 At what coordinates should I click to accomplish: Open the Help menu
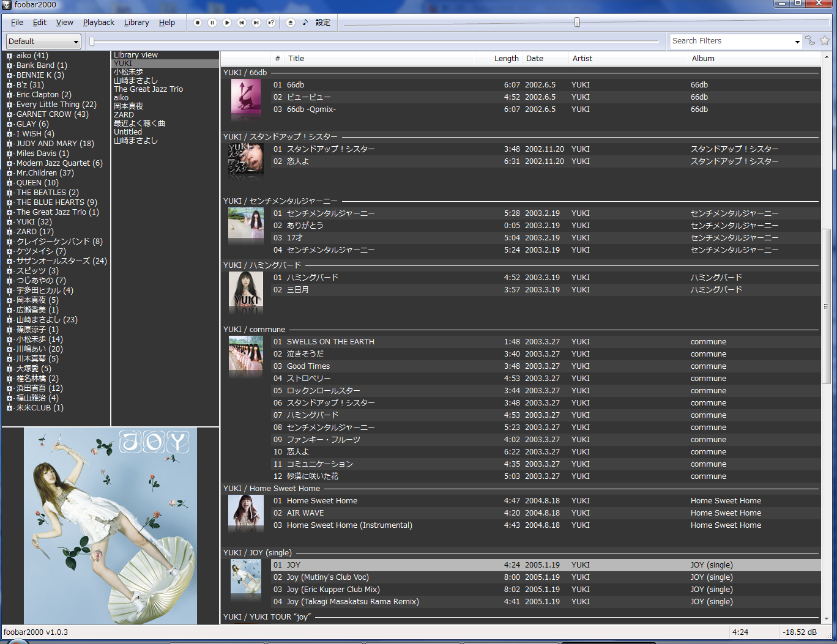pos(167,23)
